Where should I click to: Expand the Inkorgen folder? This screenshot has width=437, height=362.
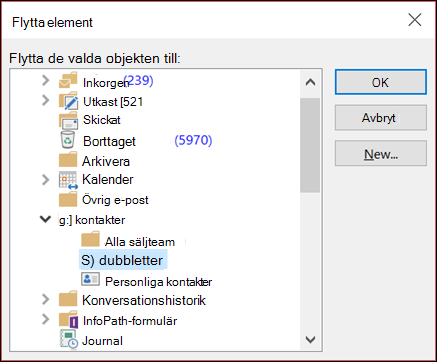click(46, 80)
